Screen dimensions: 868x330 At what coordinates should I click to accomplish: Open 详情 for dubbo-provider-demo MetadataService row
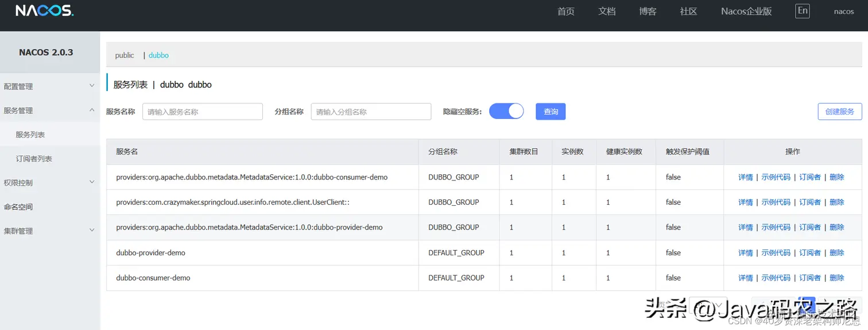[x=746, y=228]
